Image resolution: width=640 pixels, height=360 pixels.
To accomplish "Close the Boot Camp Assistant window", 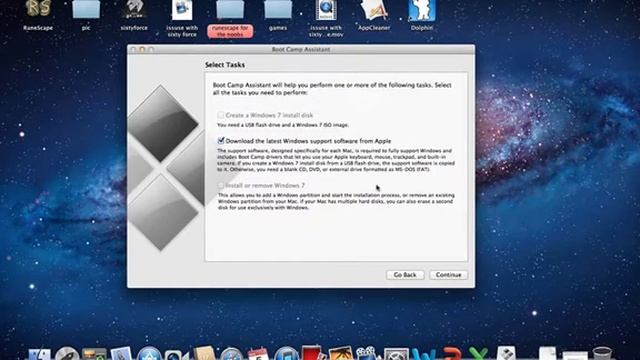I will tap(133, 49).
